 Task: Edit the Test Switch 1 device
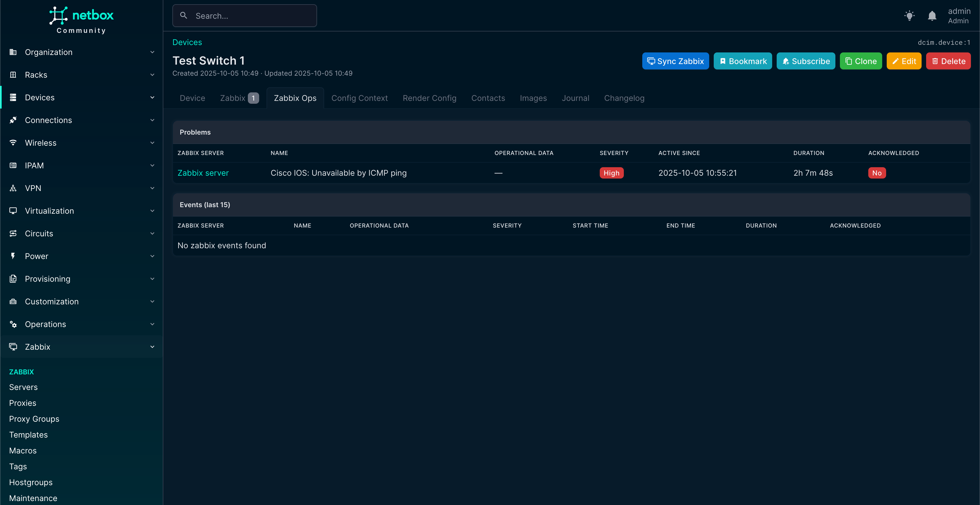[904, 61]
